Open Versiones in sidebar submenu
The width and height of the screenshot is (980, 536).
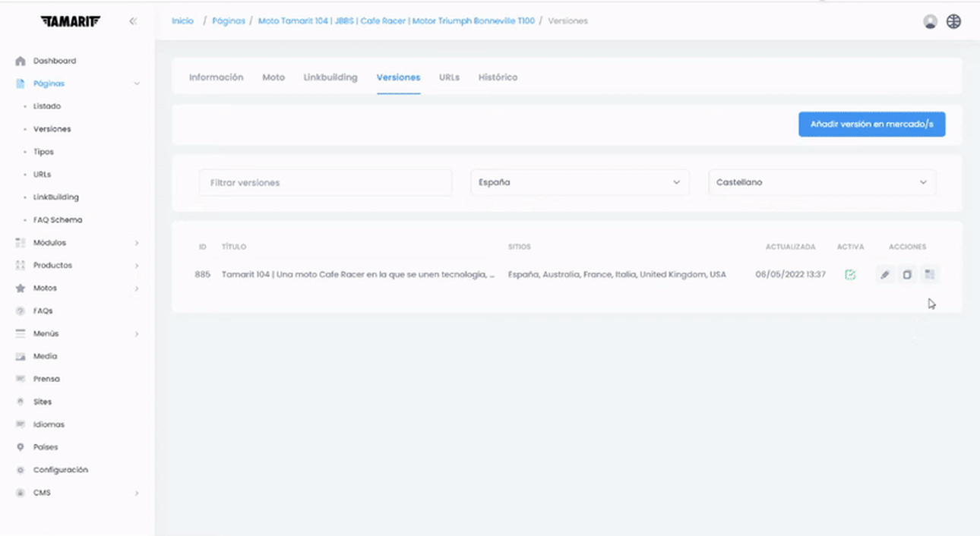(52, 129)
